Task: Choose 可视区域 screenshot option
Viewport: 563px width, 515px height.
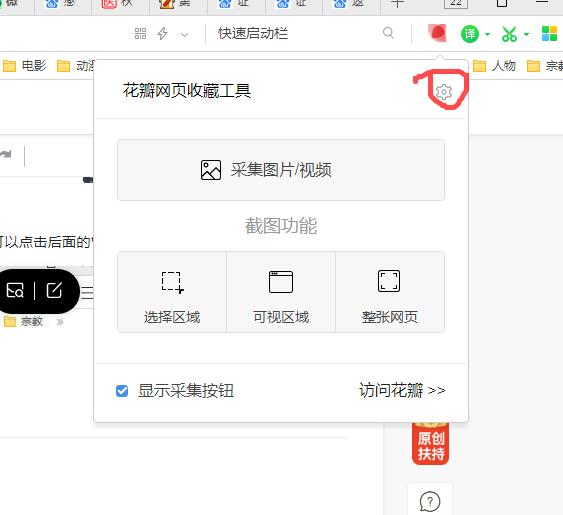Action: [x=281, y=292]
